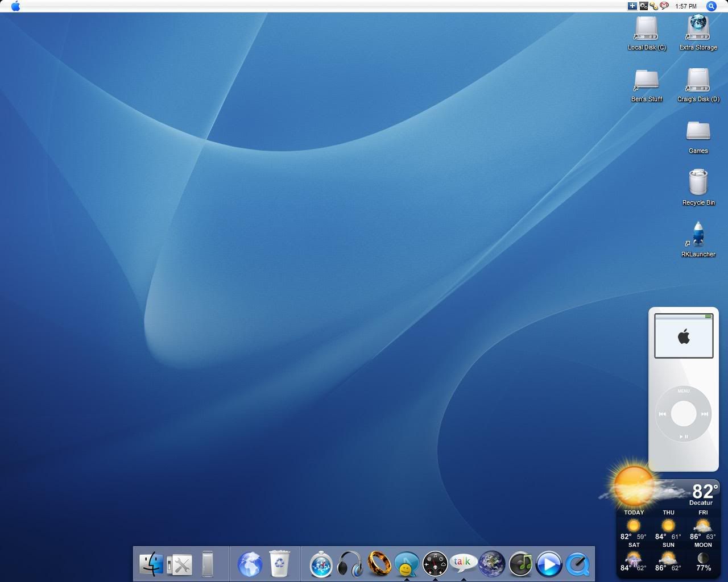Click the Finder face icon in dock
Screen dimensions: 728x582
[x=152, y=564]
